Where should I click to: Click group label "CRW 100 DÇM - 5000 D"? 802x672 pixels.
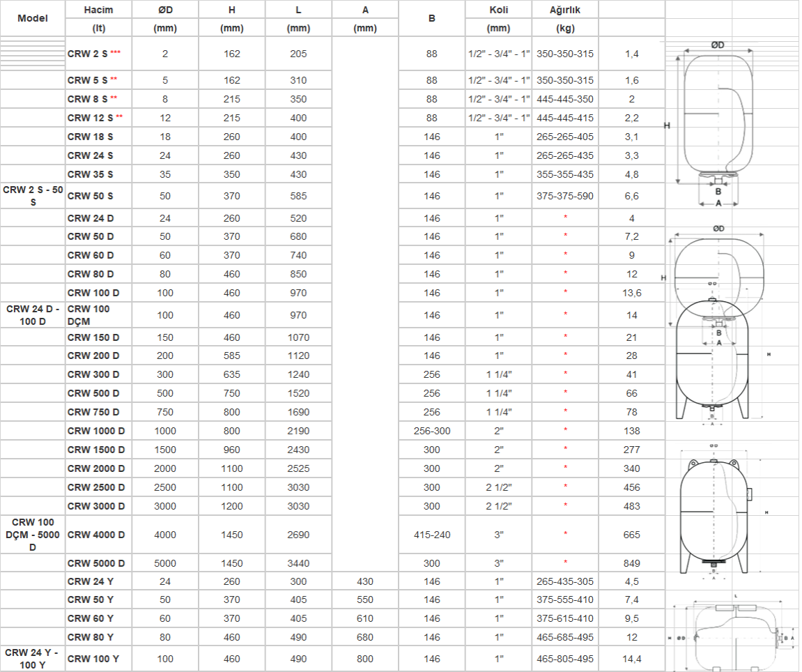(33, 535)
